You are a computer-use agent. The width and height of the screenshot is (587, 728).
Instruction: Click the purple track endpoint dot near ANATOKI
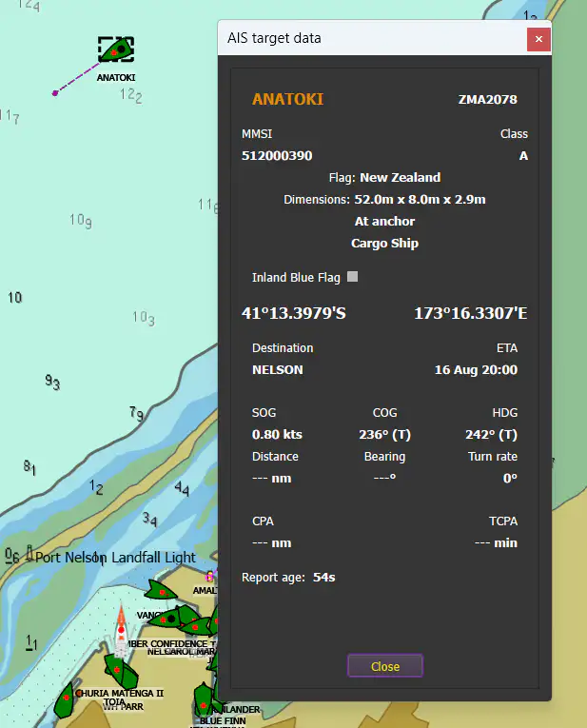coord(55,93)
